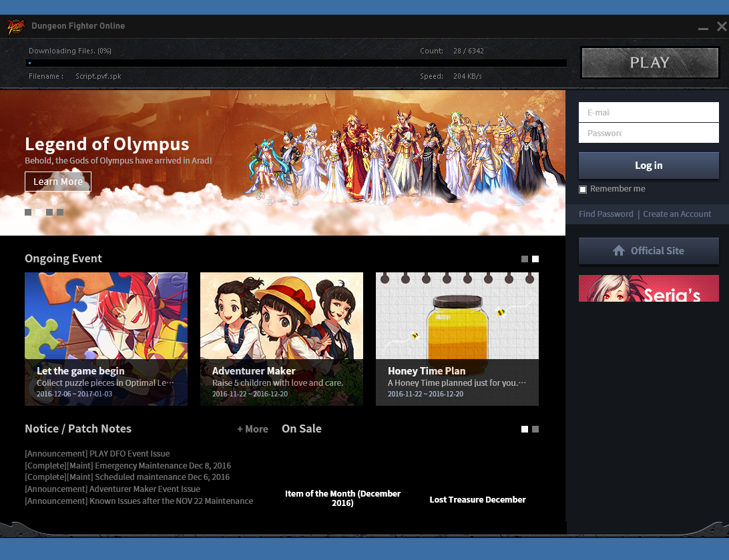Tick the Remember me checkbox

(583, 189)
